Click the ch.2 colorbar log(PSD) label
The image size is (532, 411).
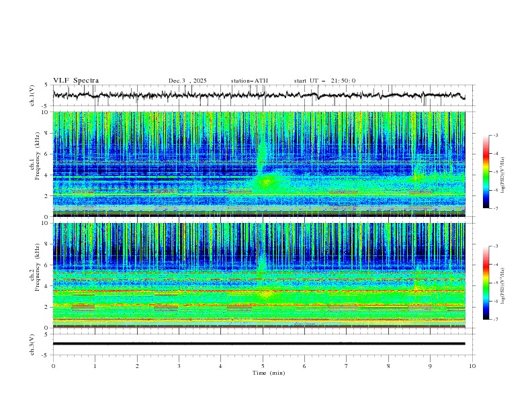(502, 285)
